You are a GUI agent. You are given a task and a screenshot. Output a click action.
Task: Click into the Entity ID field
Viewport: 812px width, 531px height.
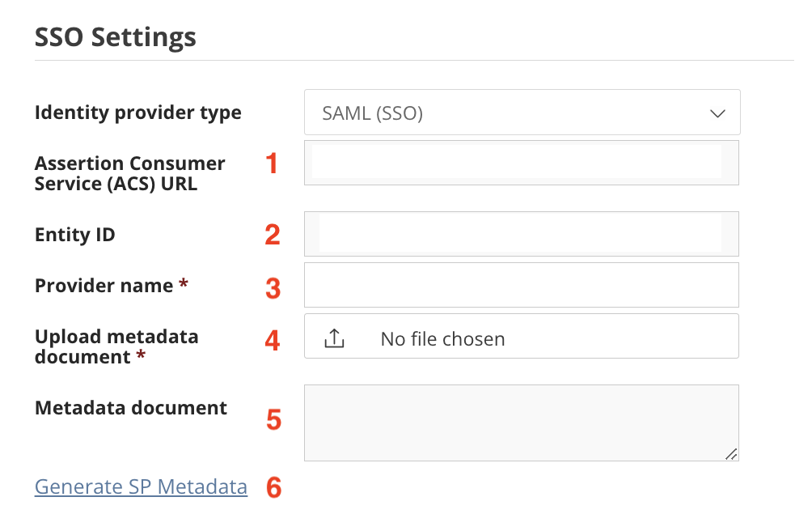522,234
